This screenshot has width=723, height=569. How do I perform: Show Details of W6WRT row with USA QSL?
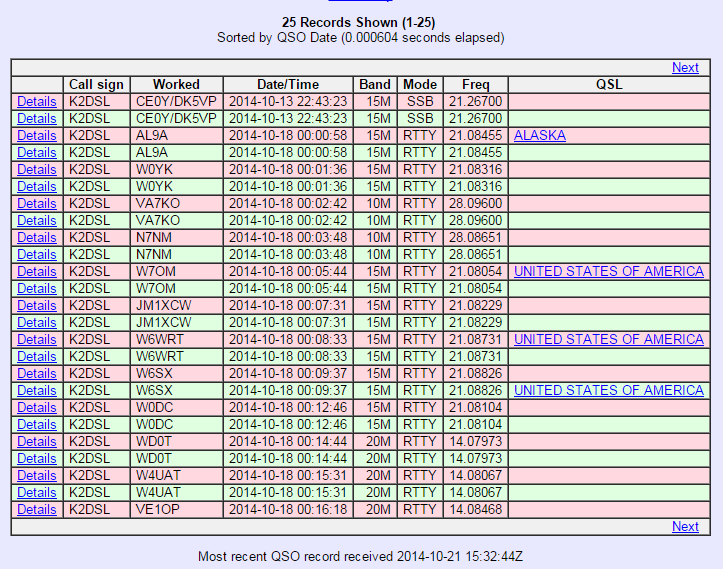pos(37,339)
